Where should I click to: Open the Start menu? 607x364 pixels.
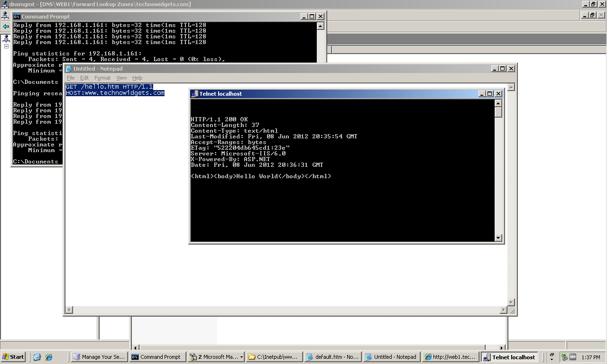point(13,357)
